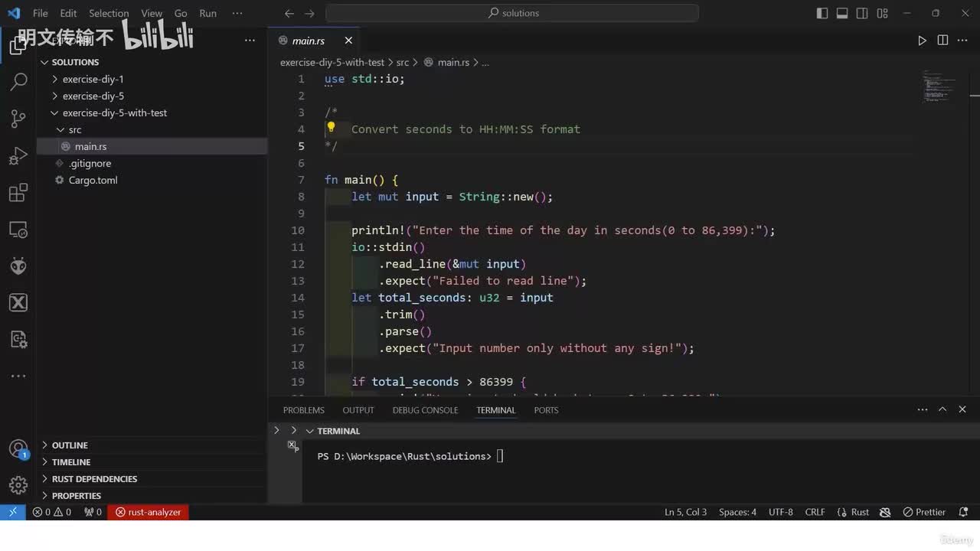This screenshot has width=980, height=551.
Task: Toggle the bottom Panel layout button
Action: point(842,13)
